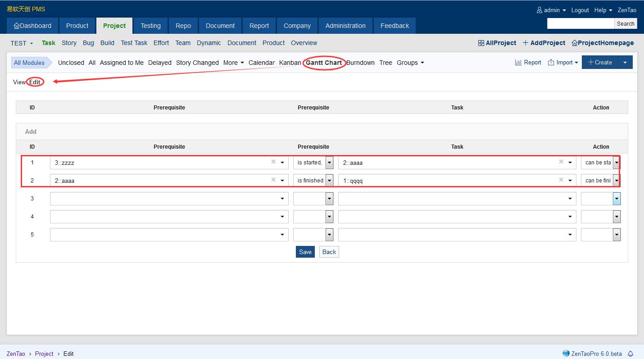Image resolution: width=644 pixels, height=359 pixels.
Task: Clear the 1::qqqq task selection
Action: (x=561, y=180)
